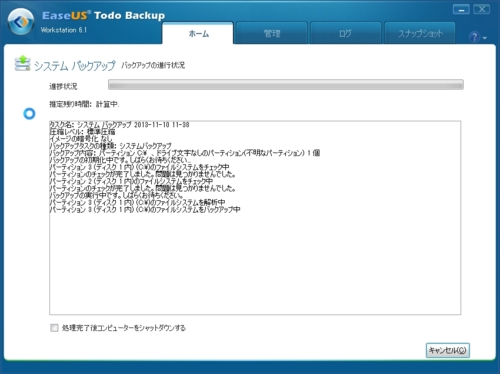Screen dimensions: 500x374
Task: Click the System Backup icon with green arrow
Action: 22,63
